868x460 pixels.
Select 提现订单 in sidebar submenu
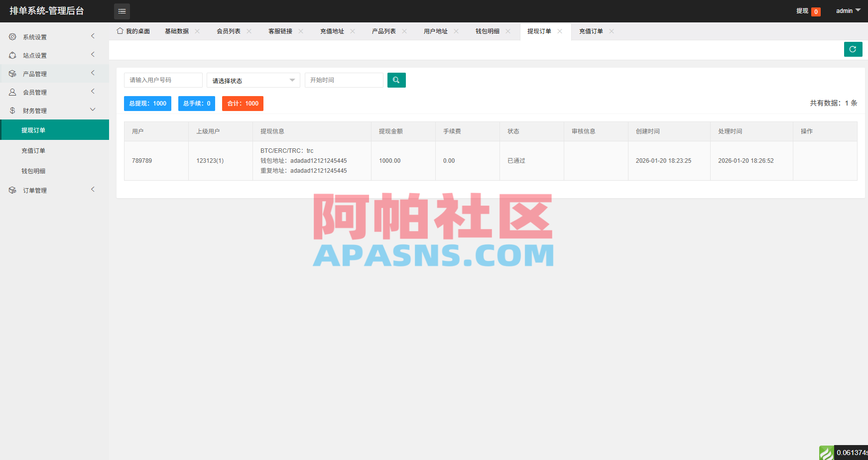54,130
